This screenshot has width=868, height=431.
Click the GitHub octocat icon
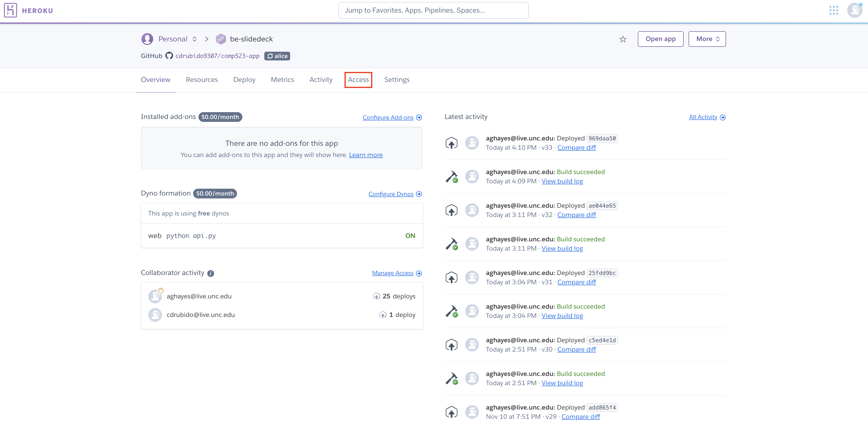(169, 56)
